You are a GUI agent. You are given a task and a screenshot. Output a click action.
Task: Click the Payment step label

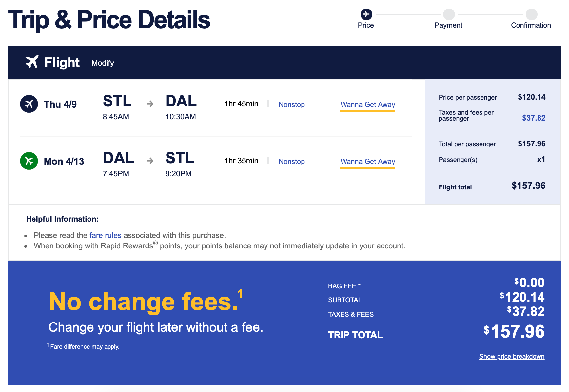[448, 25]
